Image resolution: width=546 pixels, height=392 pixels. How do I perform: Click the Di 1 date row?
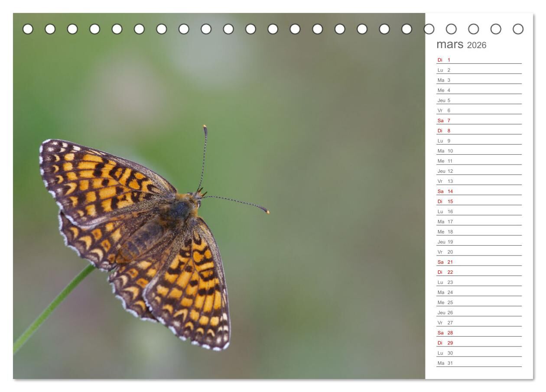479,60
